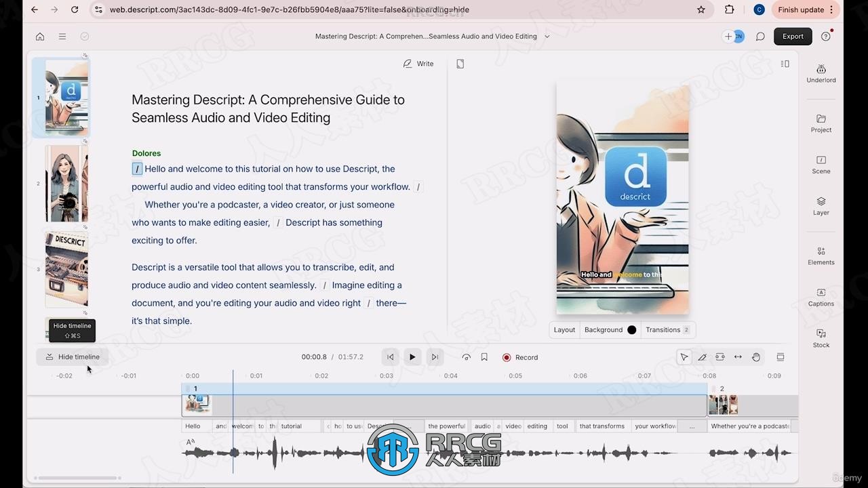Select the arrow selection tool
Image resolution: width=868 pixels, height=488 pixels.
click(x=684, y=357)
